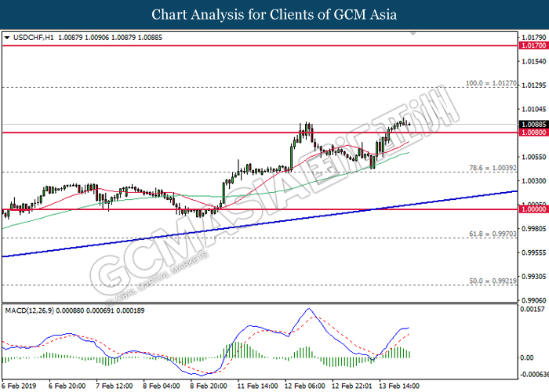This screenshot has width=549, height=392.
Task: Click the MACD scale value 0.00157
Action: (533, 310)
